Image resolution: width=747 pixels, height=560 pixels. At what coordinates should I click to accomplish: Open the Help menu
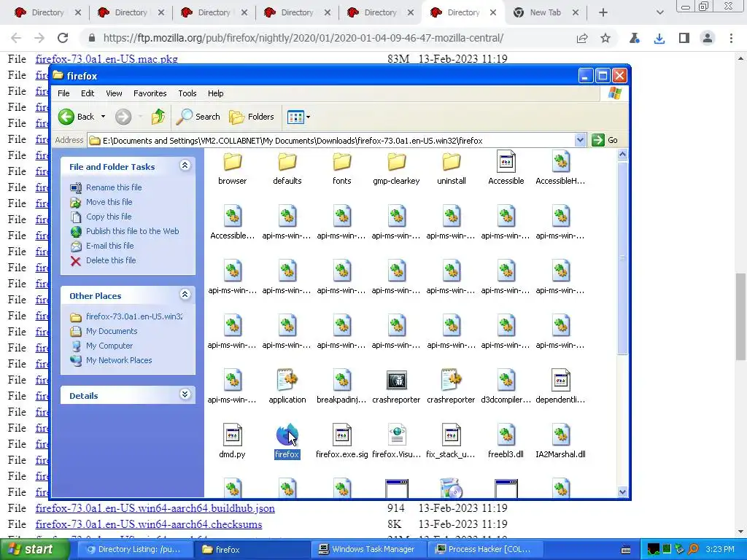(215, 93)
